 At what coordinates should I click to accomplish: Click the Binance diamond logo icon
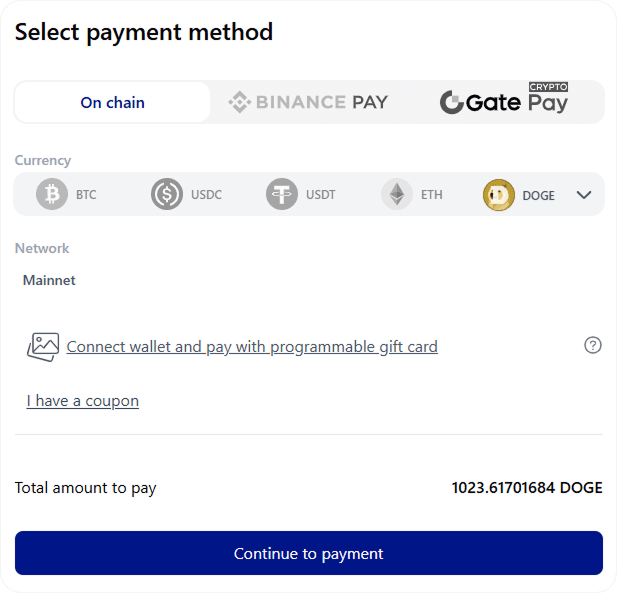coord(239,102)
